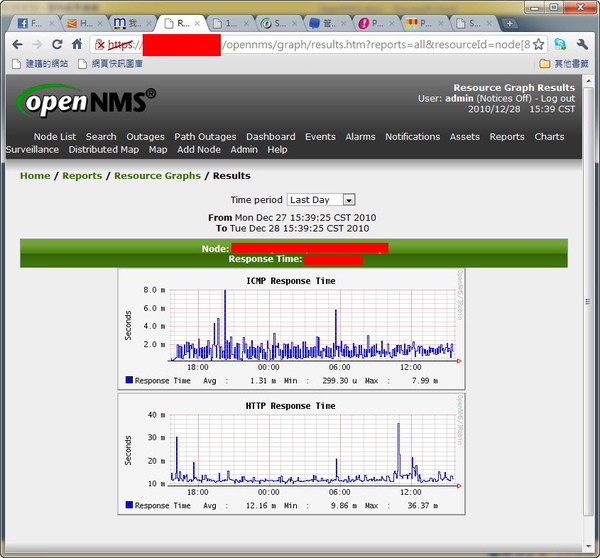Open Reports in the top navigation bar
600x558 pixels.
tap(507, 137)
